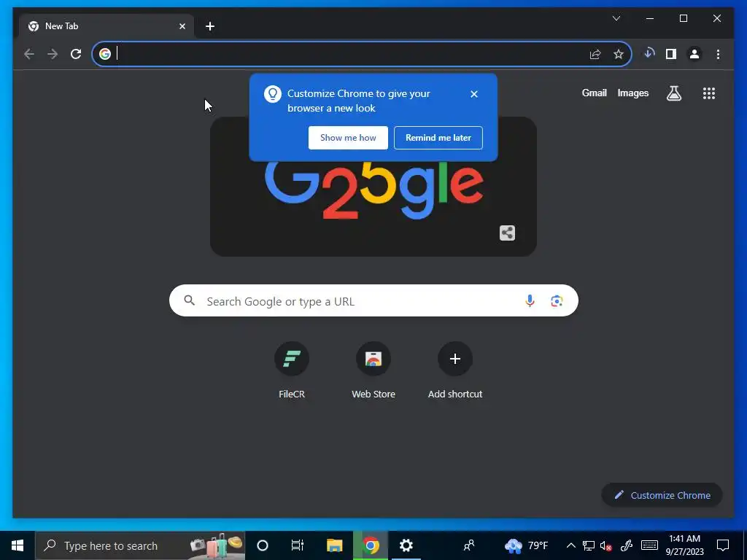Viewport: 747px width, 560px height.
Task: Open the Google apps grid
Action: coord(709,93)
